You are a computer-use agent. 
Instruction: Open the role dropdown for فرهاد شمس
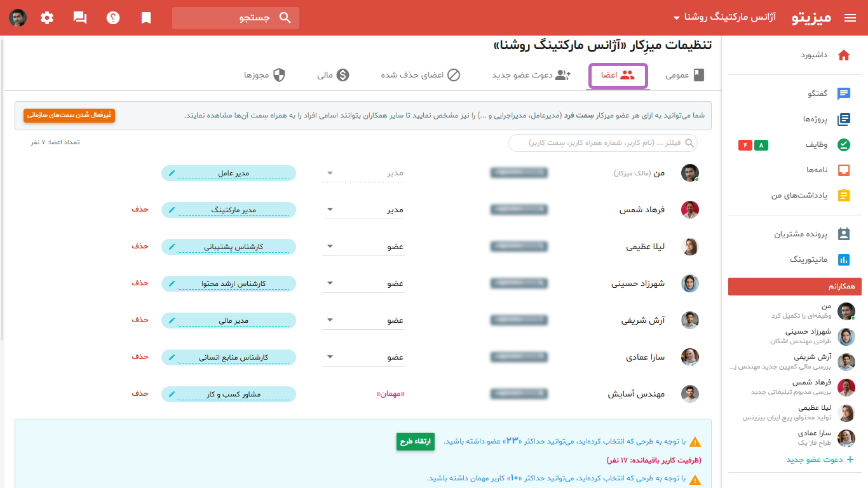pos(363,210)
